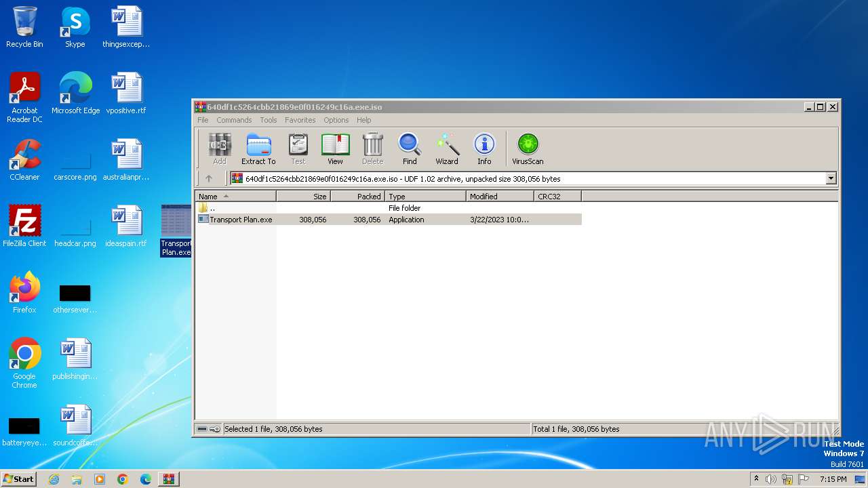Sort by the Size column header

[304, 197]
